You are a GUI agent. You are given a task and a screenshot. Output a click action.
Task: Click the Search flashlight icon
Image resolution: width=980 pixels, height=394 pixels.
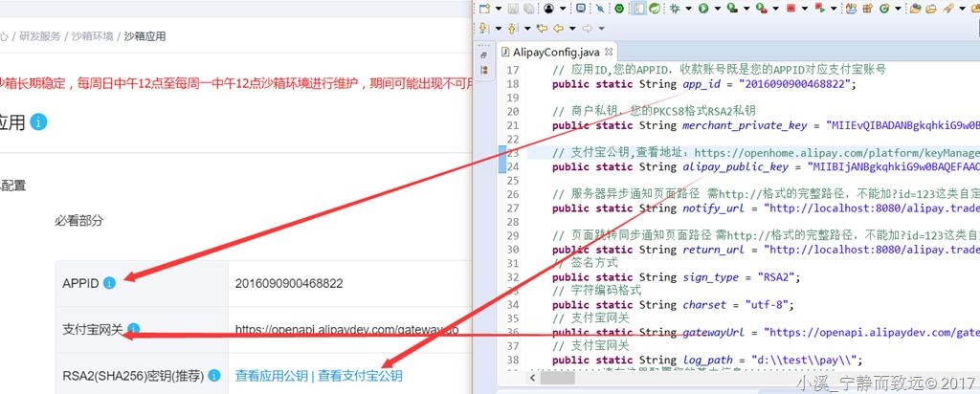(x=947, y=8)
